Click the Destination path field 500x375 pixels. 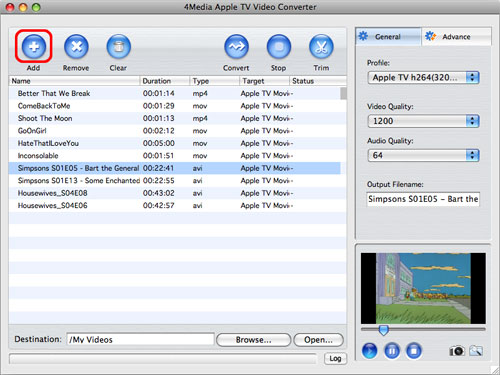(140, 340)
